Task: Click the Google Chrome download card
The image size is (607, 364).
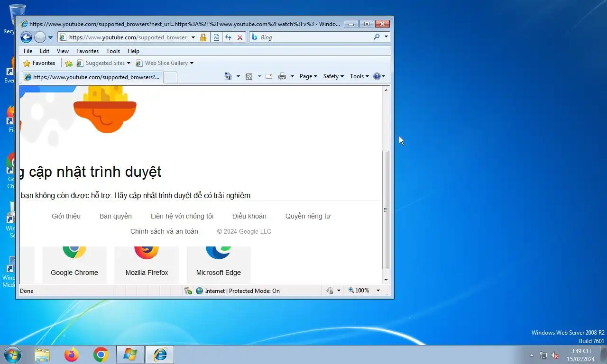Action: 74,264
